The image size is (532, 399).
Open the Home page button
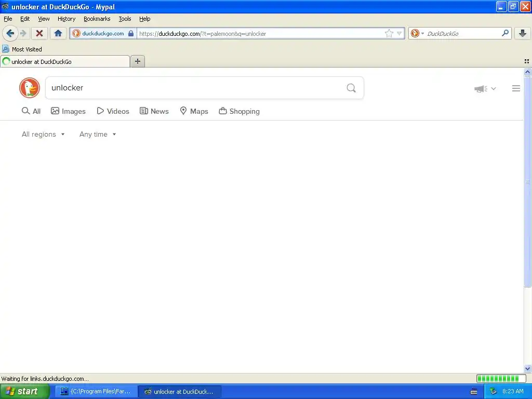[58, 33]
